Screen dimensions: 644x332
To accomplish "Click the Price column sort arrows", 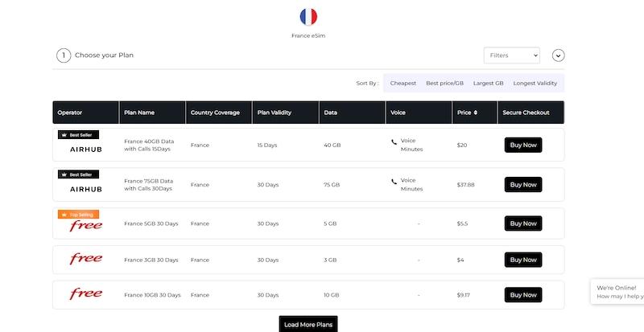I will [476, 113].
